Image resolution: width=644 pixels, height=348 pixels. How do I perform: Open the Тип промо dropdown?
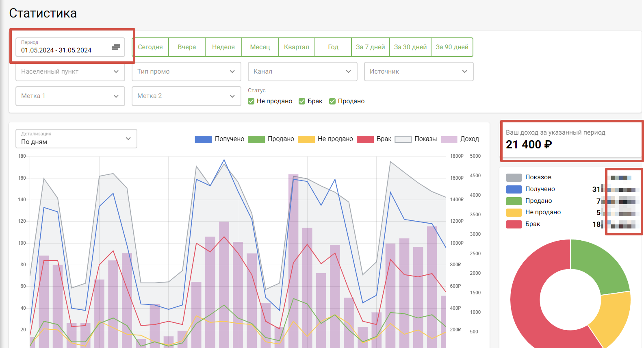(186, 72)
